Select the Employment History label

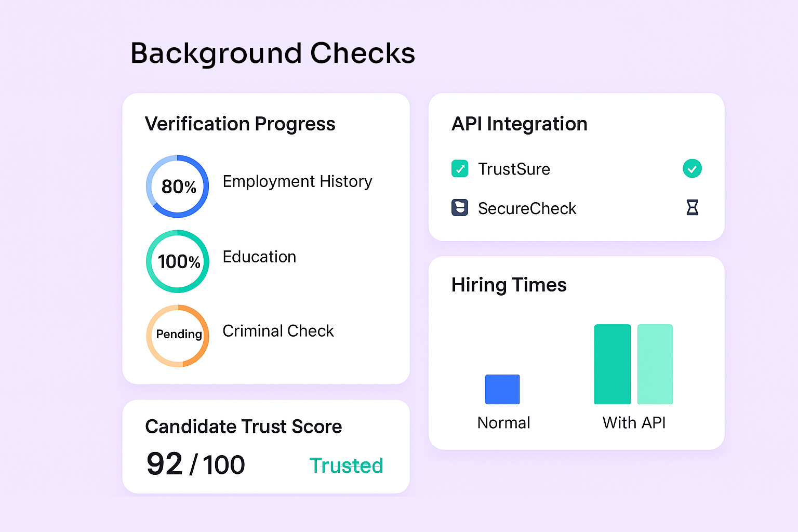point(297,181)
